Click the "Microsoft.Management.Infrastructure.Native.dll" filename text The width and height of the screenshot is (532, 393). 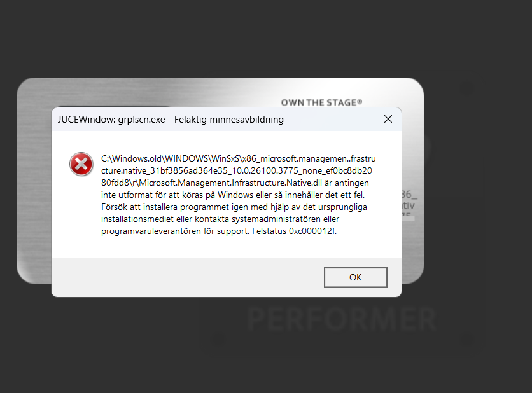tap(230, 183)
